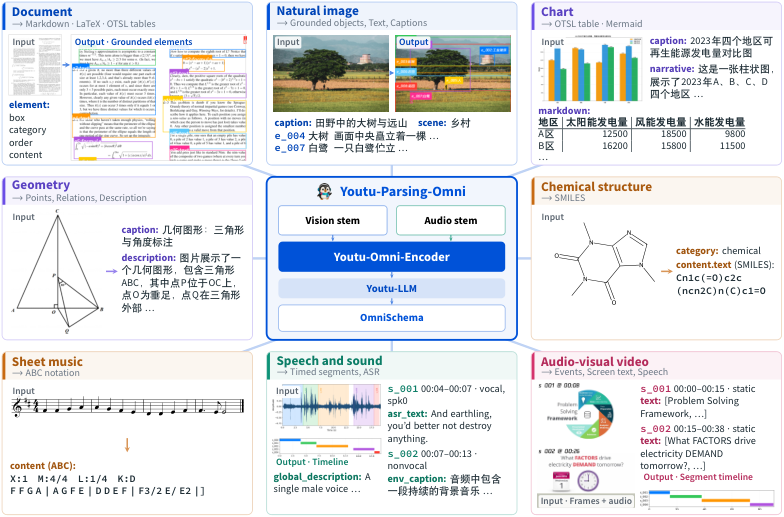The image size is (784, 517).
Task: Click the '水能发电量' table header
Action: pos(720,122)
